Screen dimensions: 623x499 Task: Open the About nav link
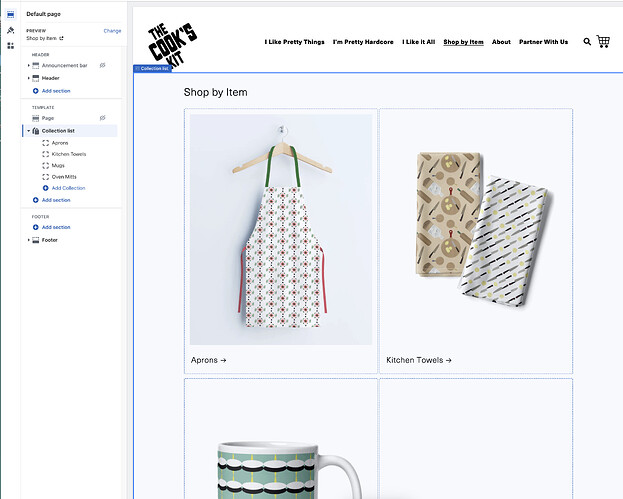501,42
